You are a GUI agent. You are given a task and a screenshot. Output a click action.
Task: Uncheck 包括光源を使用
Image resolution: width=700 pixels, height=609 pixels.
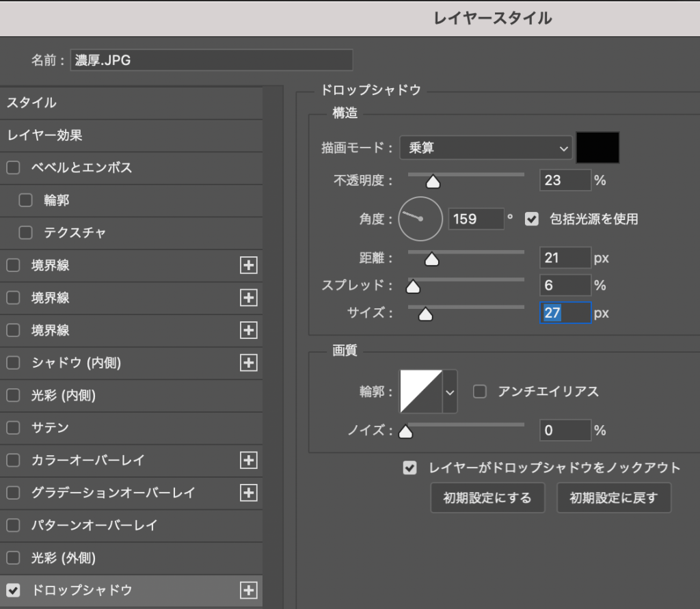tap(531, 219)
